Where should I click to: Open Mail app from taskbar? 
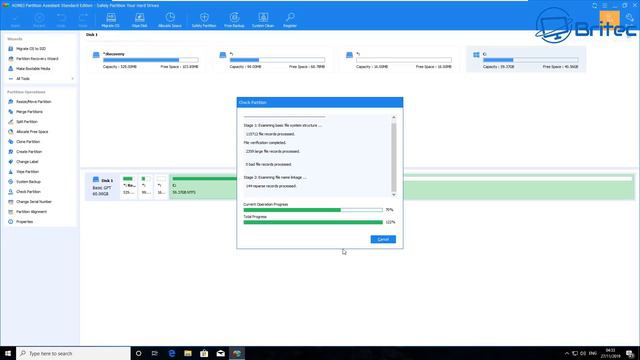[x=220, y=353]
